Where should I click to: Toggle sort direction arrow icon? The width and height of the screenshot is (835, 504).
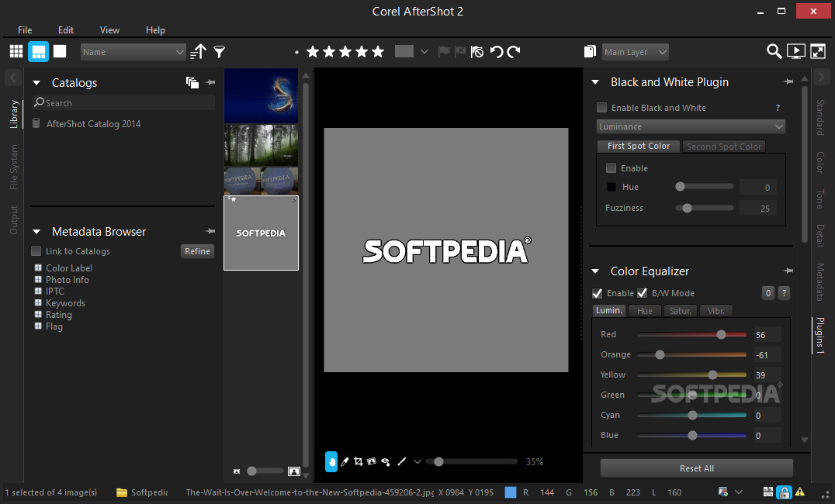coord(199,51)
